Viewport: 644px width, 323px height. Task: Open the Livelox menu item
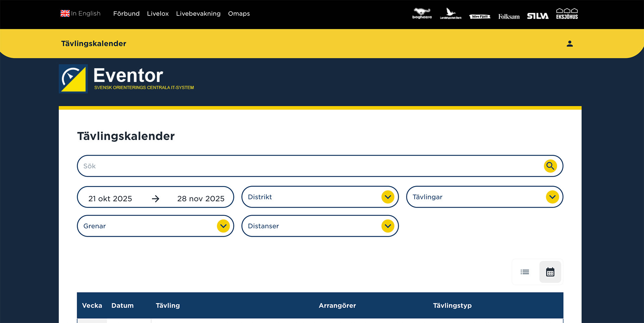point(158,14)
